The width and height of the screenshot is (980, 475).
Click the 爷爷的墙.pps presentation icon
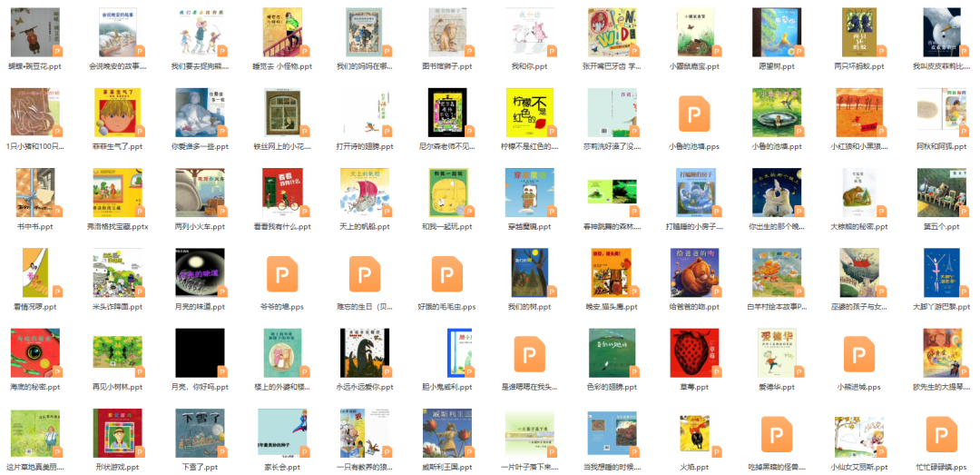point(282,273)
